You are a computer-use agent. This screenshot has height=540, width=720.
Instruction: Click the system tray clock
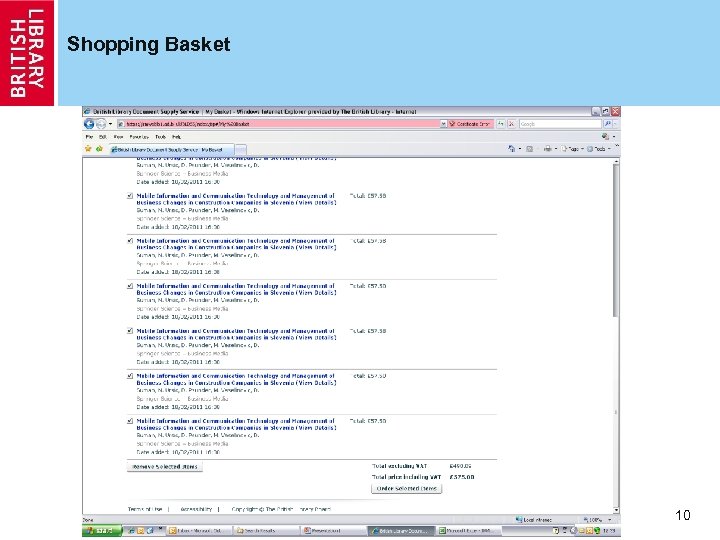(x=609, y=531)
